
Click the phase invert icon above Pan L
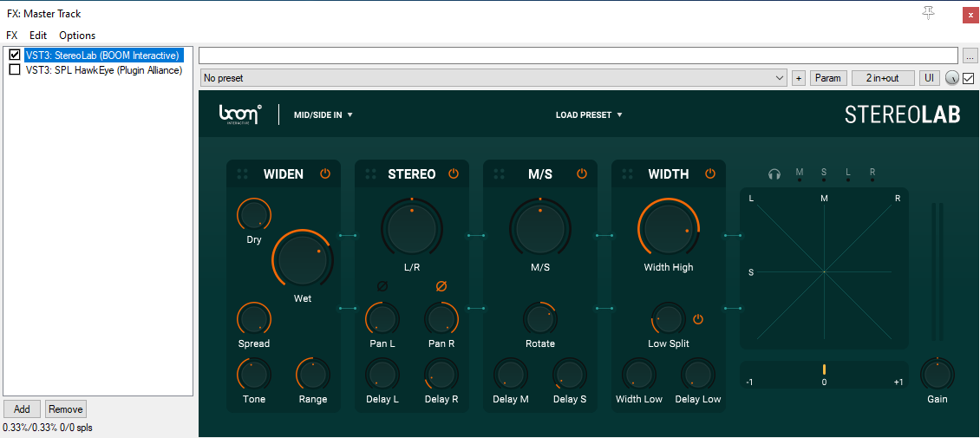point(382,286)
